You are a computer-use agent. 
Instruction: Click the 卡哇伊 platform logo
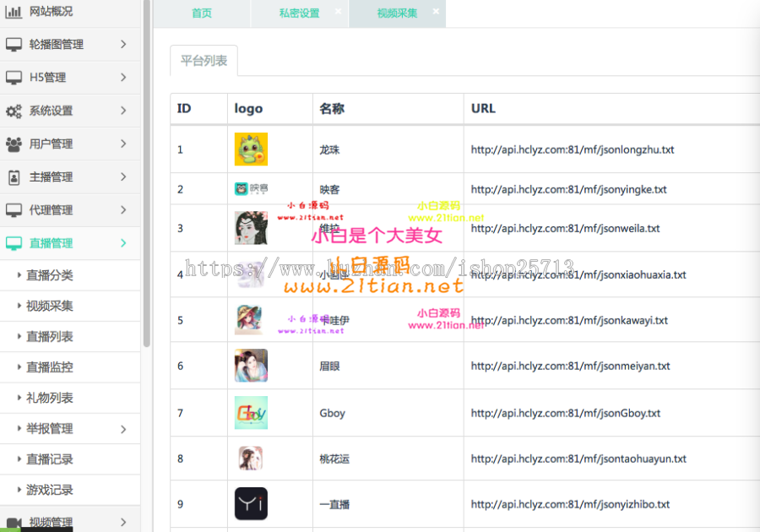click(x=250, y=320)
